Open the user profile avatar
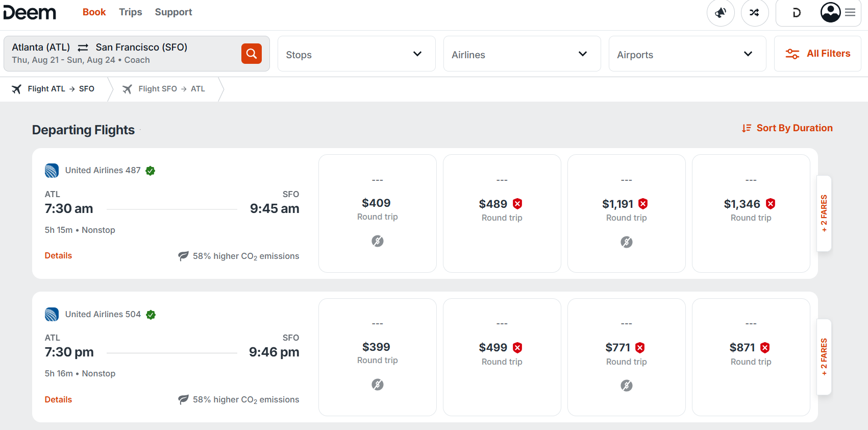The width and height of the screenshot is (868, 430). click(830, 12)
